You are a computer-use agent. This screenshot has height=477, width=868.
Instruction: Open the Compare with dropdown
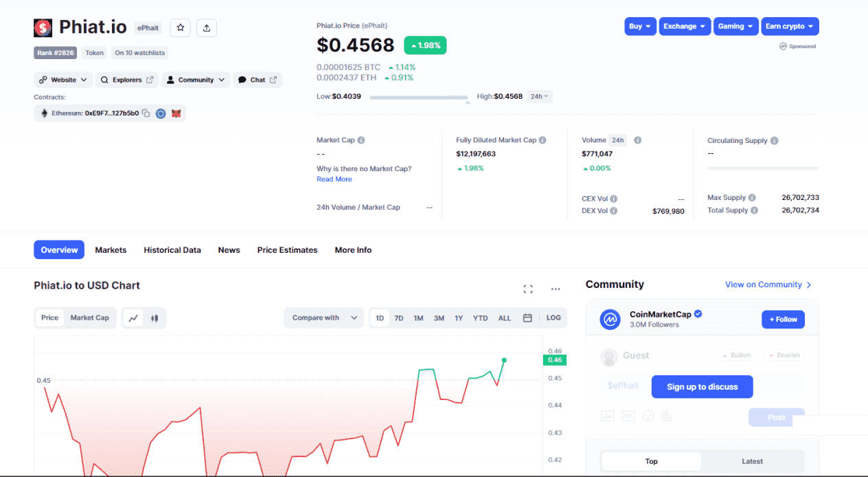tap(323, 318)
